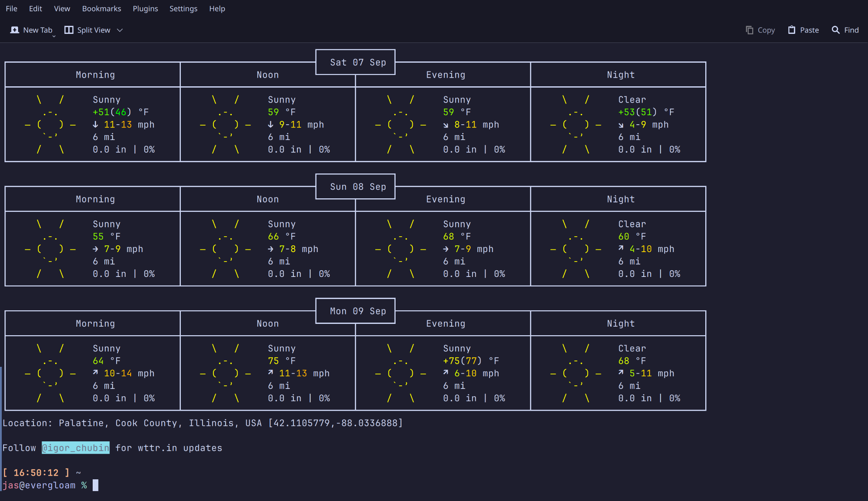868x501 pixels.
Task: Click the Find magnifier icon
Action: click(x=835, y=30)
